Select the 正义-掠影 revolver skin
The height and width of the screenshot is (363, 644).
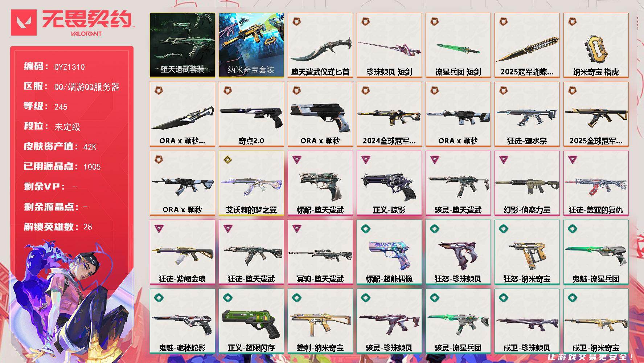point(389,183)
